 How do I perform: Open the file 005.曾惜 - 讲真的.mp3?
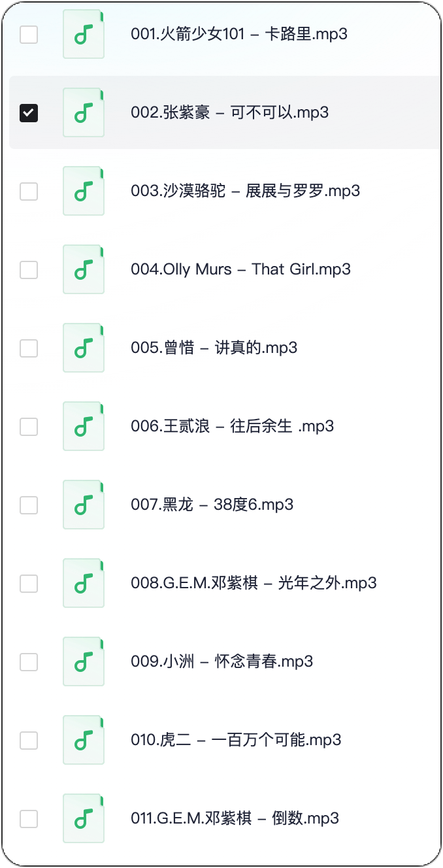point(214,348)
